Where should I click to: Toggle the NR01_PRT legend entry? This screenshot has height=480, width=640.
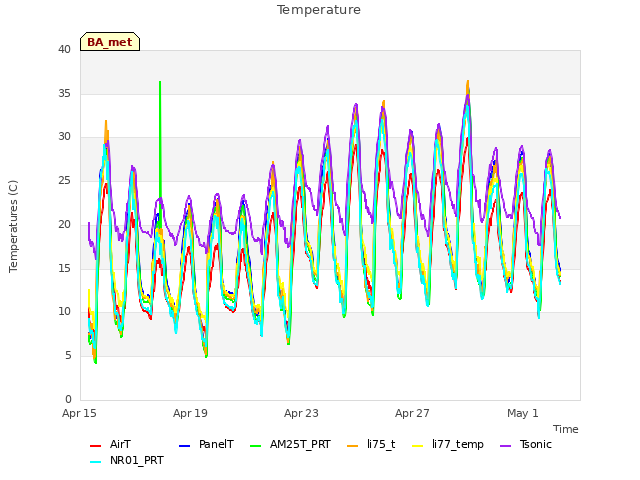[x=127, y=460]
